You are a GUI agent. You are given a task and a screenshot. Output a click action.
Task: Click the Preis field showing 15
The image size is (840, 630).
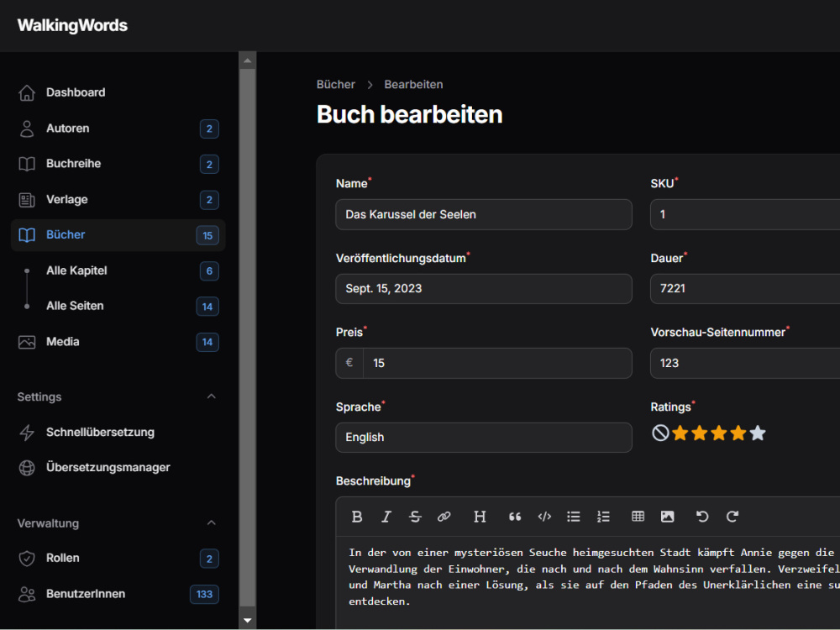click(x=497, y=363)
